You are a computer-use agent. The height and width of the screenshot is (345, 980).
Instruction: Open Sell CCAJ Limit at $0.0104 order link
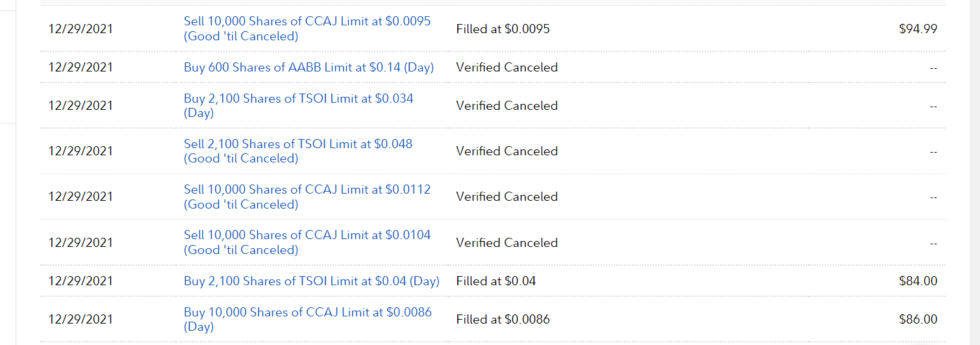(307, 235)
